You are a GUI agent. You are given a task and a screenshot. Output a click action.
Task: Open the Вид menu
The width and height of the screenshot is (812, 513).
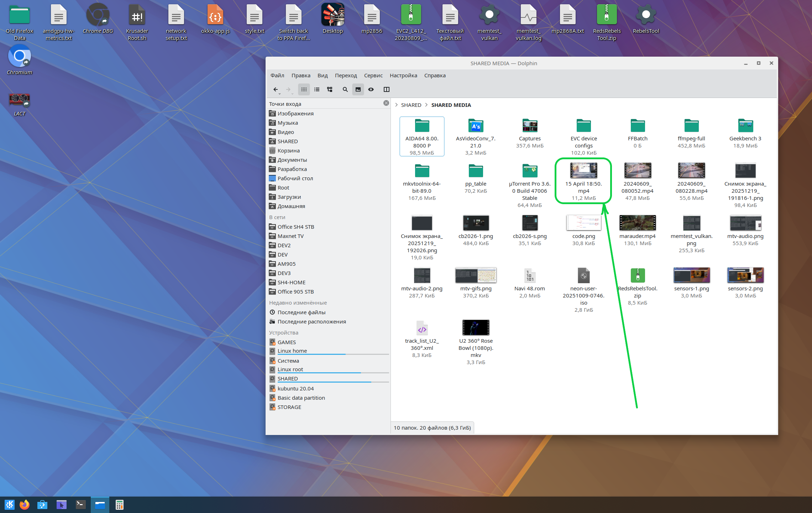(323, 76)
